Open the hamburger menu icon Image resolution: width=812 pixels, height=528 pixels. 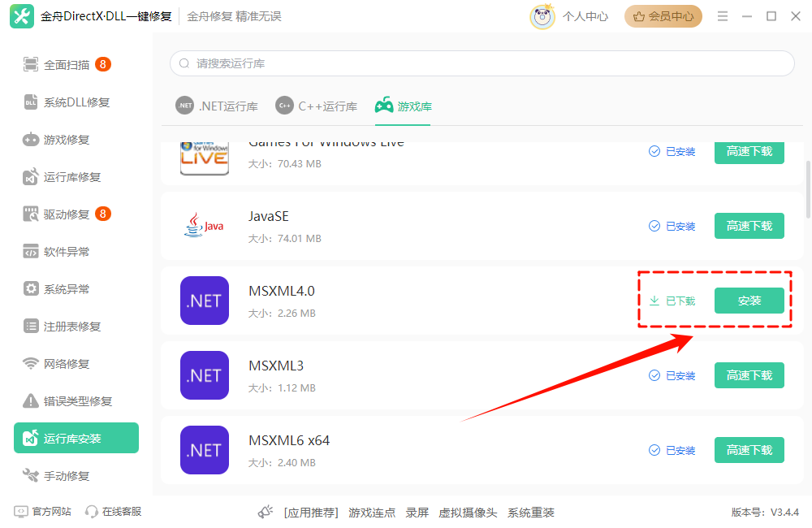pos(723,16)
